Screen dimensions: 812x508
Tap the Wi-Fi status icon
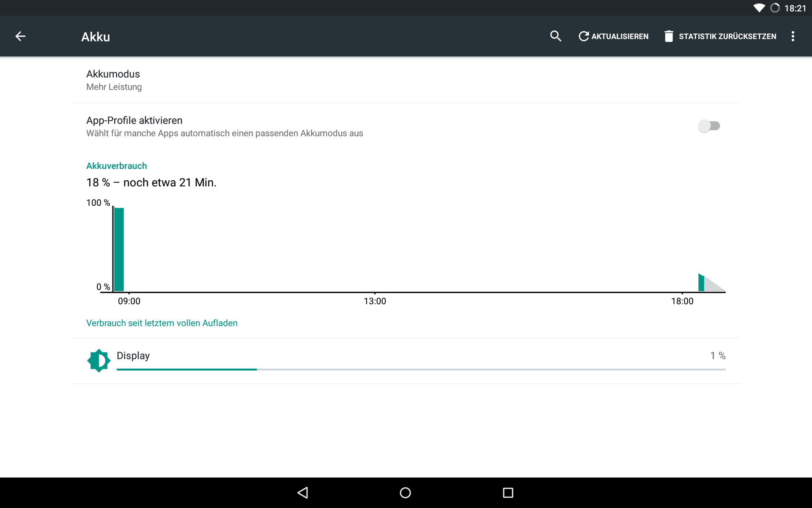click(759, 8)
